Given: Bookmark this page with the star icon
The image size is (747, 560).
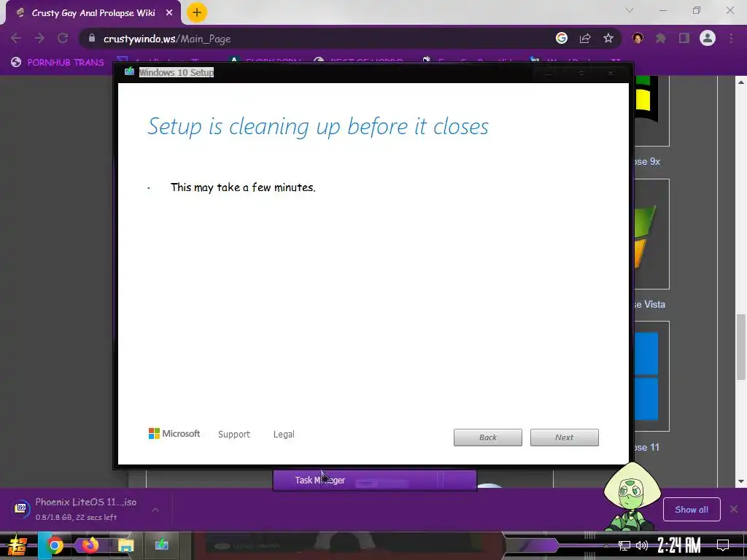Looking at the screenshot, I should pyautogui.click(x=608, y=38).
